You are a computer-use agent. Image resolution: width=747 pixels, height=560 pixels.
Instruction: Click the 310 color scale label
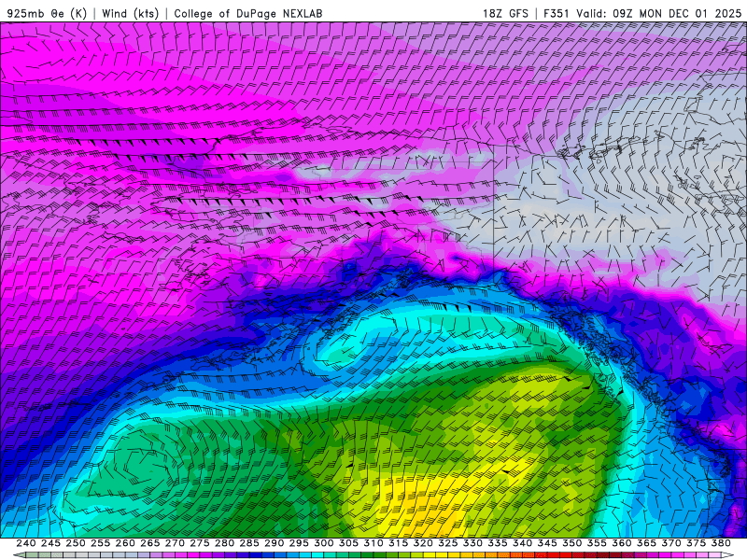click(373, 543)
